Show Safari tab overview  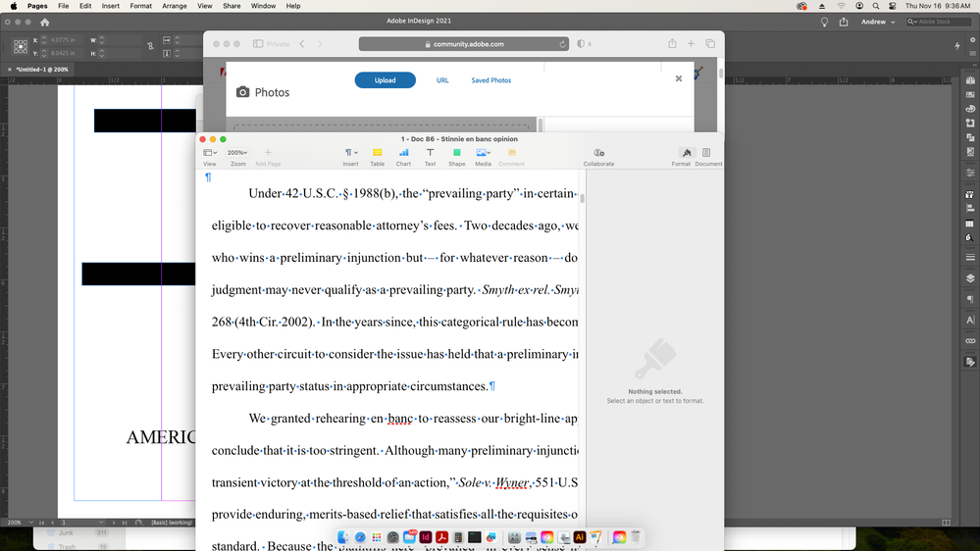tap(710, 44)
